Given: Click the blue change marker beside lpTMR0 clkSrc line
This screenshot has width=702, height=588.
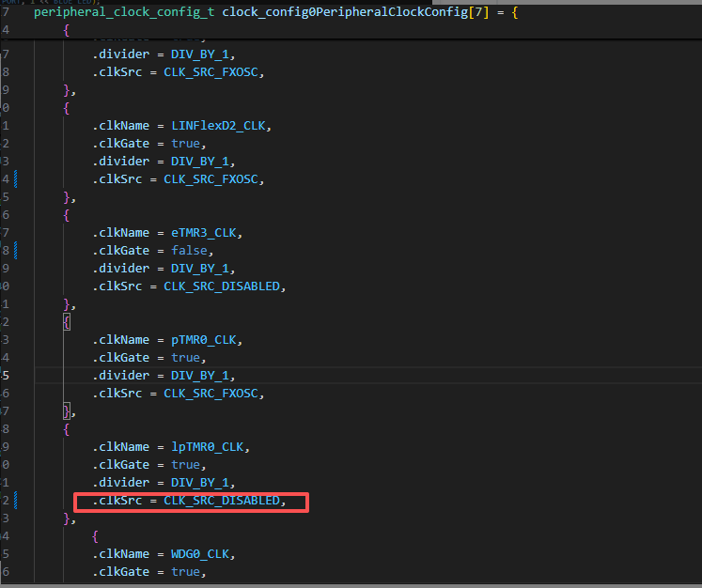Looking at the screenshot, I should (x=18, y=501).
